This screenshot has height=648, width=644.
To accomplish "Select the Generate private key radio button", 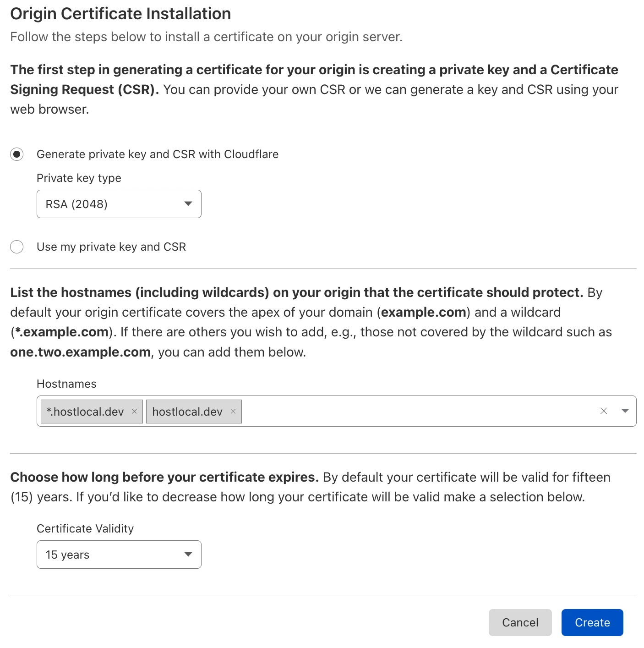I will tap(16, 154).
